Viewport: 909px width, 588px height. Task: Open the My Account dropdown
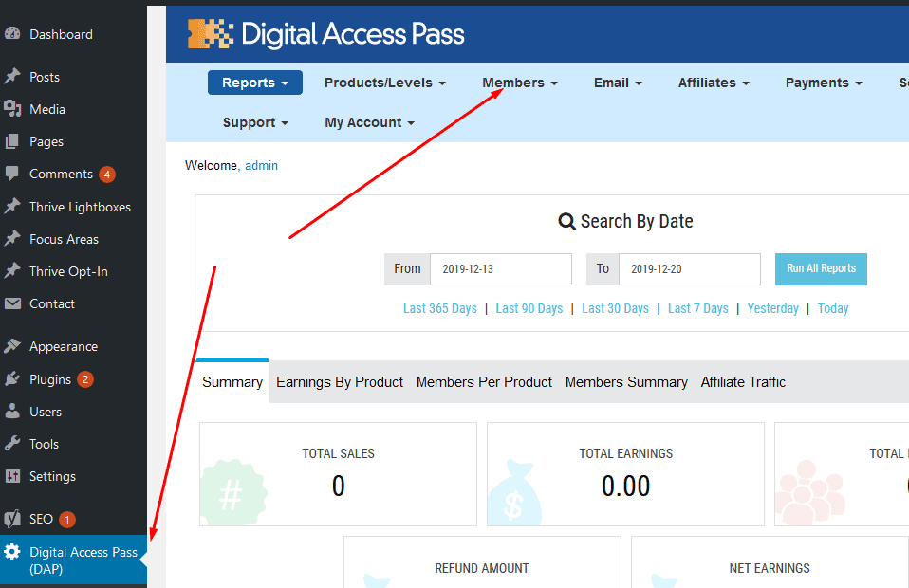point(369,122)
